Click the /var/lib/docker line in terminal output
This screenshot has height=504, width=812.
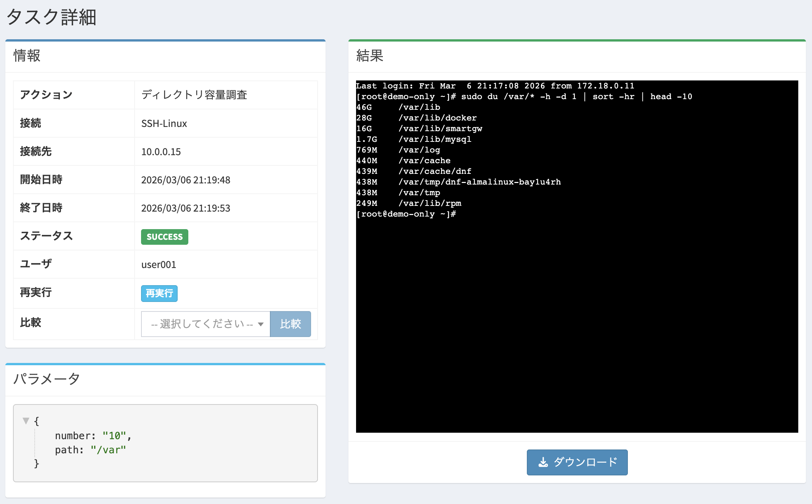pyautogui.click(x=437, y=118)
